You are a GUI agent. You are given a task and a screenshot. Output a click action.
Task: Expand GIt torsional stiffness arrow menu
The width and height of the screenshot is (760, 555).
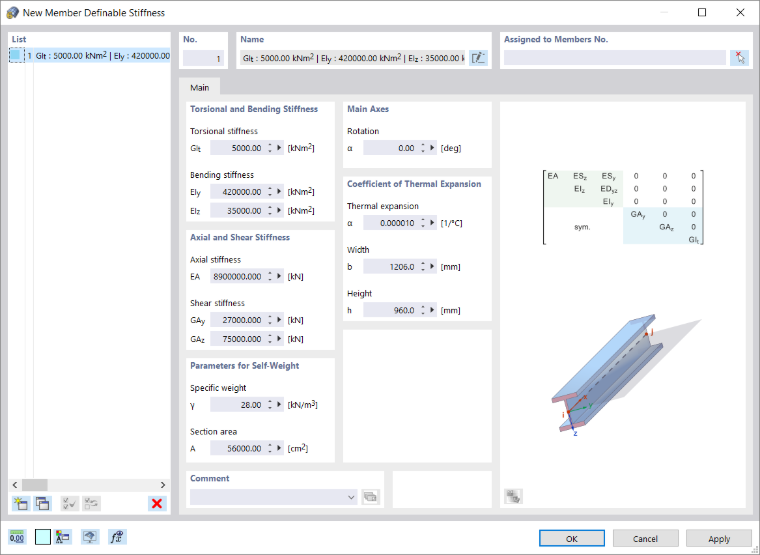pyautogui.click(x=279, y=148)
